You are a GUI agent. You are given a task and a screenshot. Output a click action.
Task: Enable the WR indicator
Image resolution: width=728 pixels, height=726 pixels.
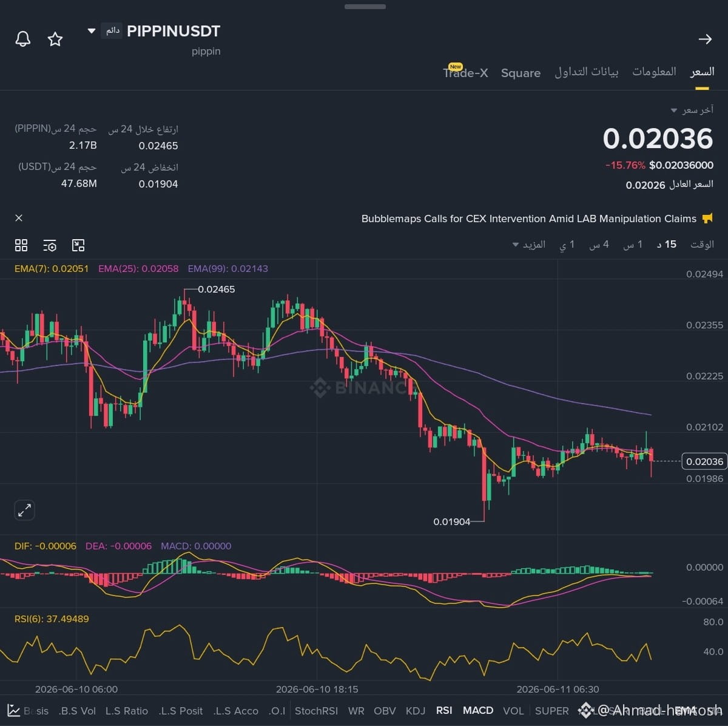[356, 711]
